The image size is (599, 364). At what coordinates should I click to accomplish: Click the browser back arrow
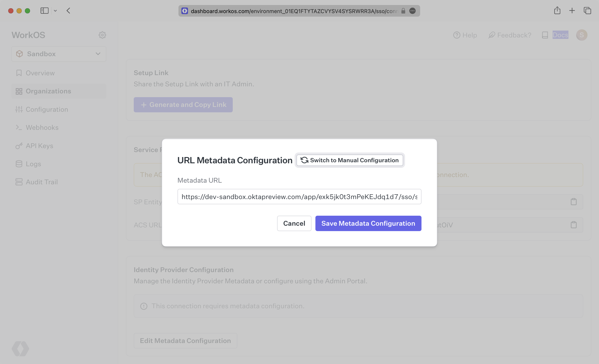[x=68, y=11]
